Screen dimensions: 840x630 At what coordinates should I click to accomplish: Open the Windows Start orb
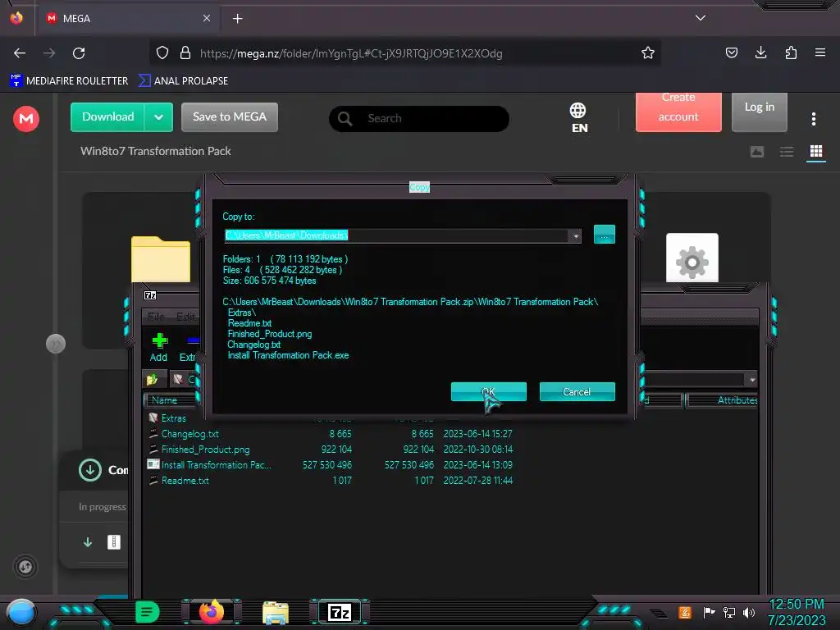[21, 612]
